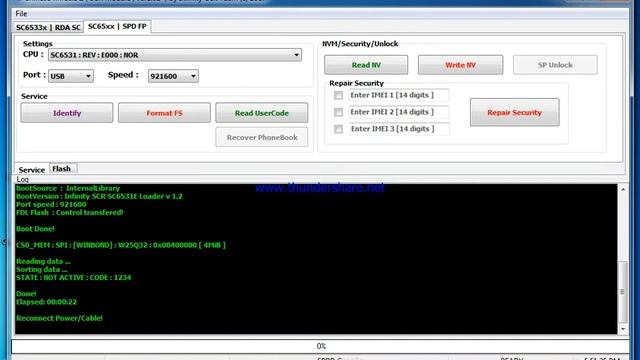Click the Format FS button

click(x=164, y=113)
